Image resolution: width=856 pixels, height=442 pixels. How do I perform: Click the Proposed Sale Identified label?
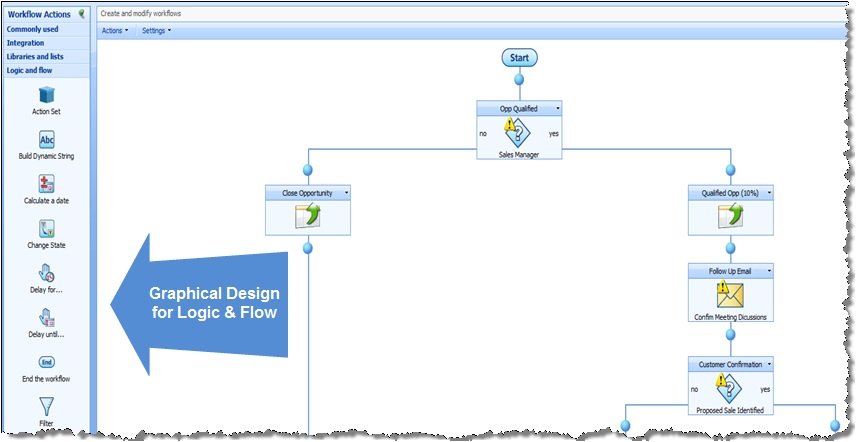tap(730, 410)
